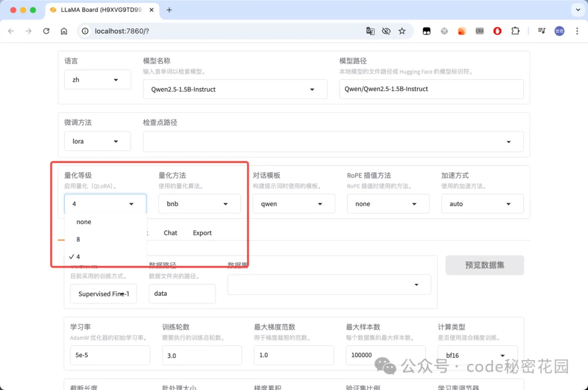Click the CRX extension icon
This screenshot has width=588, height=390.
coord(480,31)
